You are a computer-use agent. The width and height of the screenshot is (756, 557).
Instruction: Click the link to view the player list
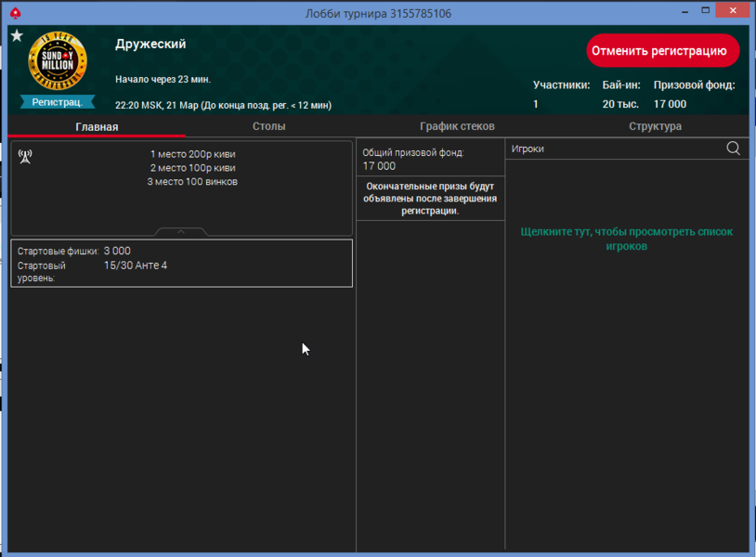tap(627, 239)
